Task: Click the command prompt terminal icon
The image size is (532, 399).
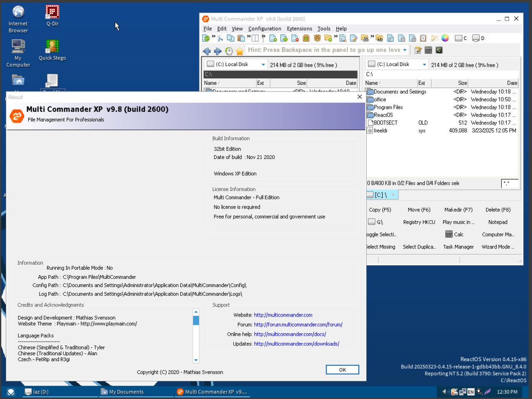Action: (439, 50)
